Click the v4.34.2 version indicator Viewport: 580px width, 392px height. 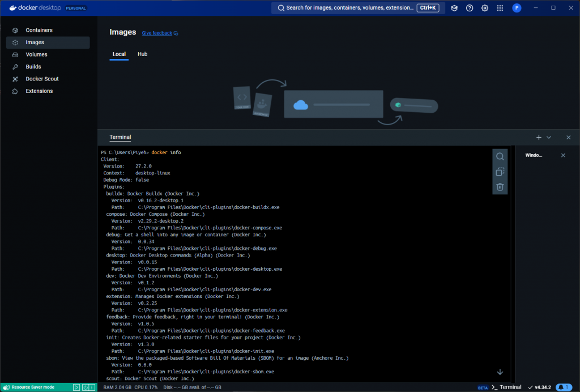539,387
